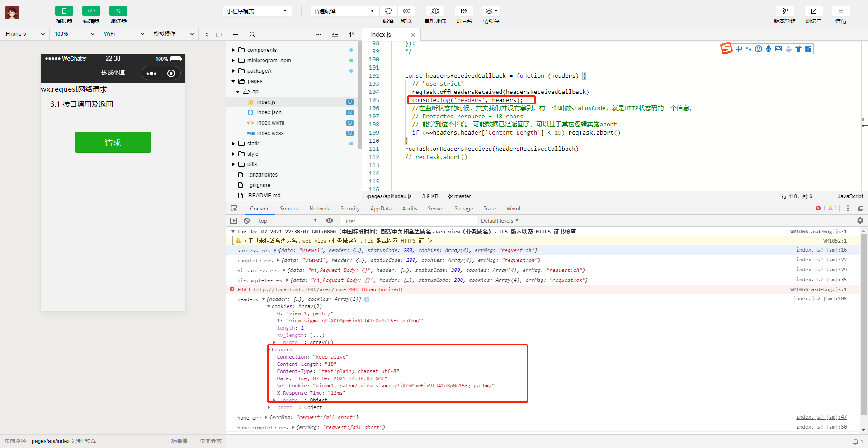Open the WiFi network dropdown
The image size is (868, 448).
[124, 34]
